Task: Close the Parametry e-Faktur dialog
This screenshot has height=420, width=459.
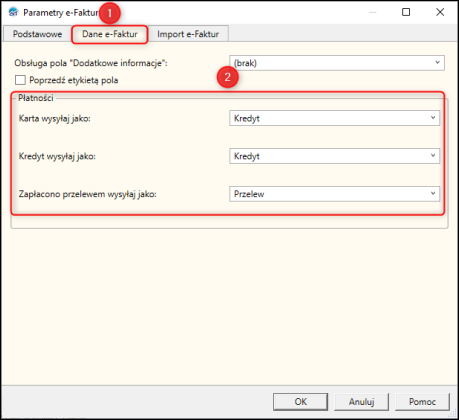Action: click(x=440, y=12)
